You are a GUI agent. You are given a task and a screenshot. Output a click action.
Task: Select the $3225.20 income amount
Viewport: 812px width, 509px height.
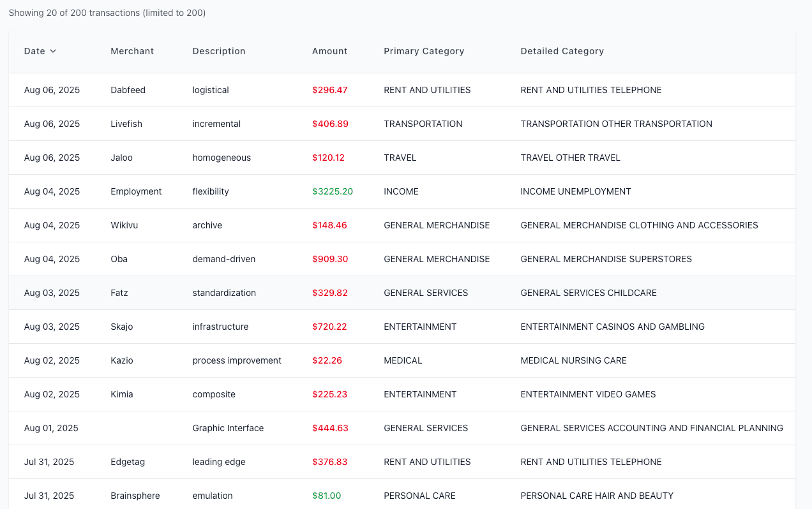[332, 191]
